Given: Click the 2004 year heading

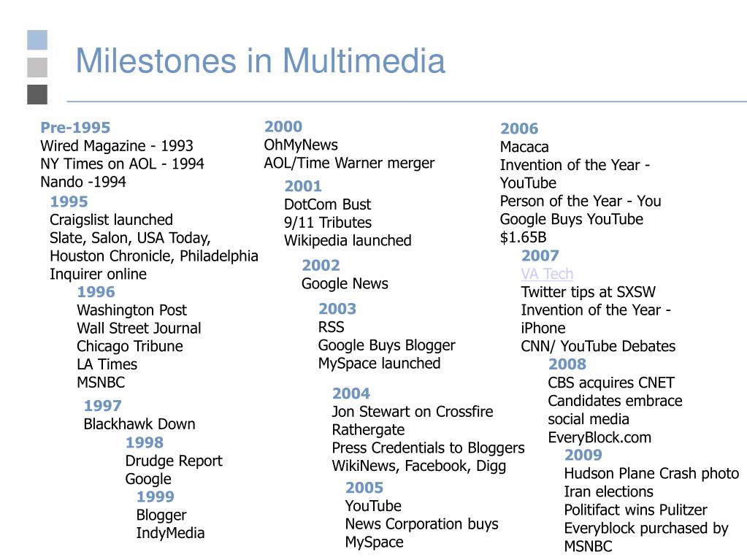Looking at the screenshot, I should point(351,394).
